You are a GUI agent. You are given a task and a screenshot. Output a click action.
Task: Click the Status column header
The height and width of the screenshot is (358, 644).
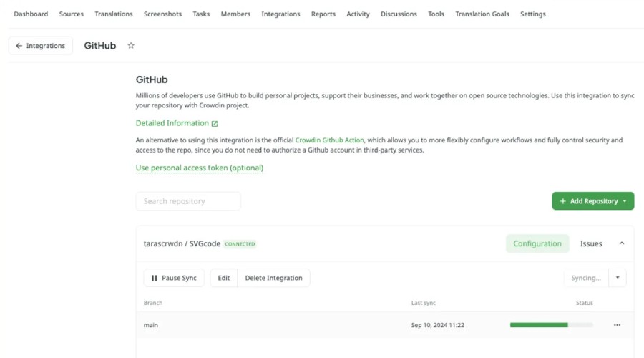[584, 303]
